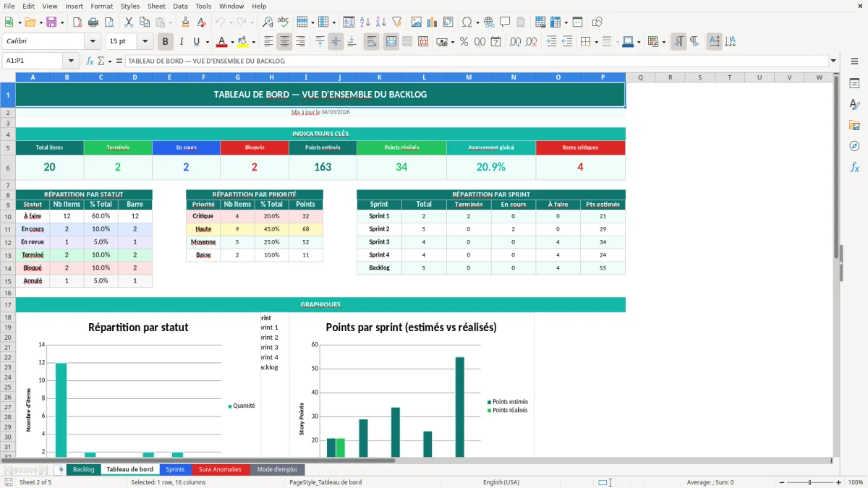
Task: Toggle Bold formatting
Action: coord(166,42)
